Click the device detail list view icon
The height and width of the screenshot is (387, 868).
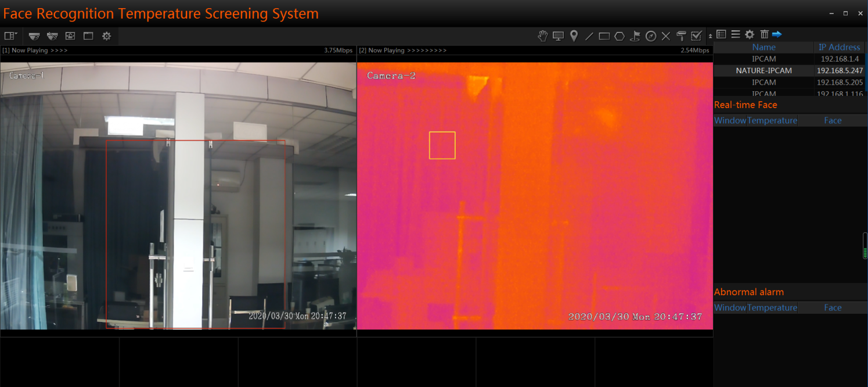click(x=721, y=34)
